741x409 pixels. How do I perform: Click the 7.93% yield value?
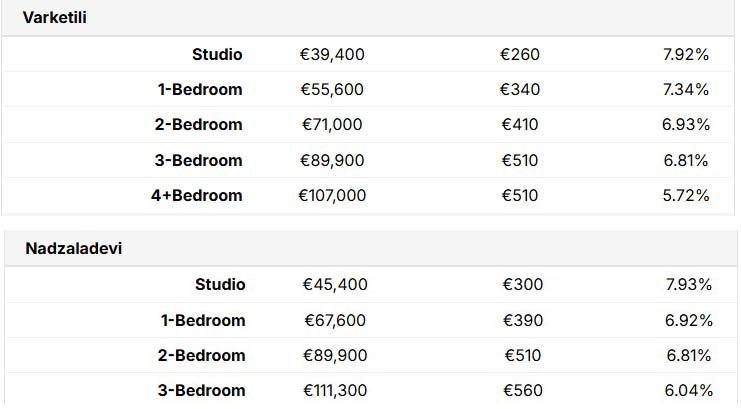coord(689,284)
